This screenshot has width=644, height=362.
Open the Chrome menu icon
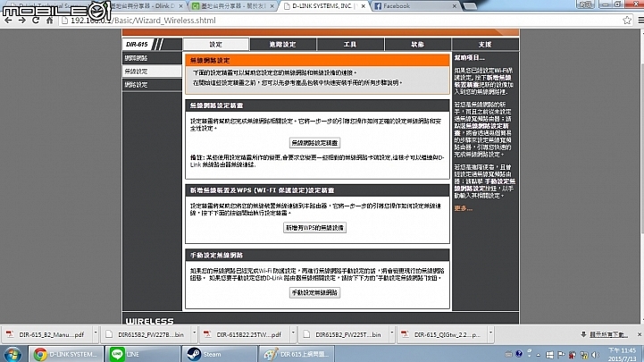pos(640,21)
